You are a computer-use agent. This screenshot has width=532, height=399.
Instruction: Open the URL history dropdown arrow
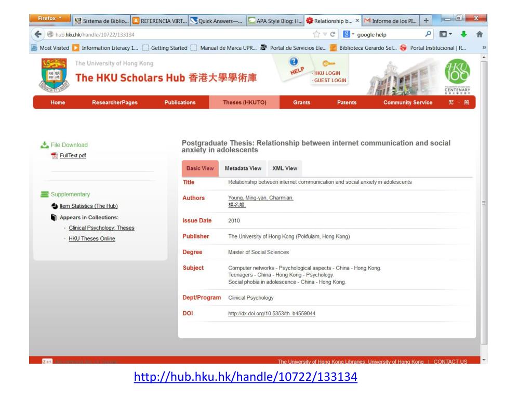pyautogui.click(x=325, y=34)
